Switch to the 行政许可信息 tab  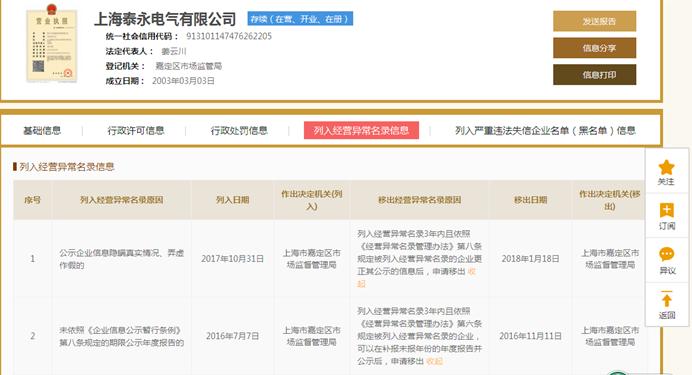tap(136, 131)
